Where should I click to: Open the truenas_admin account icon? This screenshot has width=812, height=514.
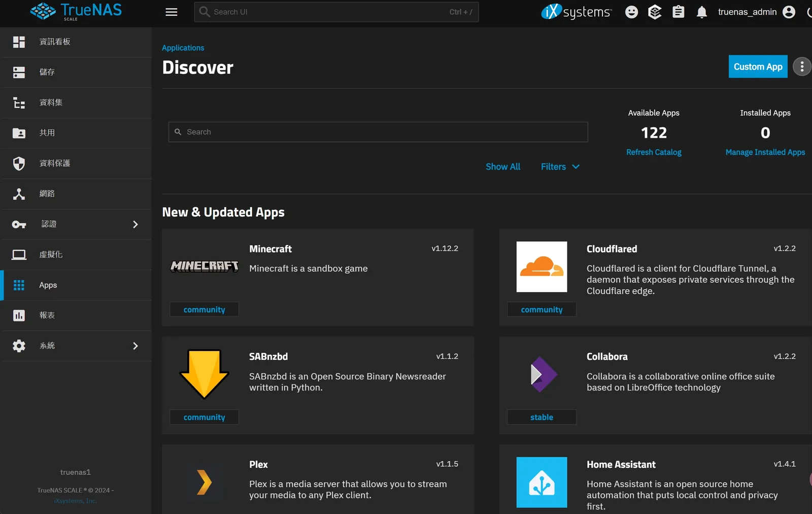pos(789,12)
